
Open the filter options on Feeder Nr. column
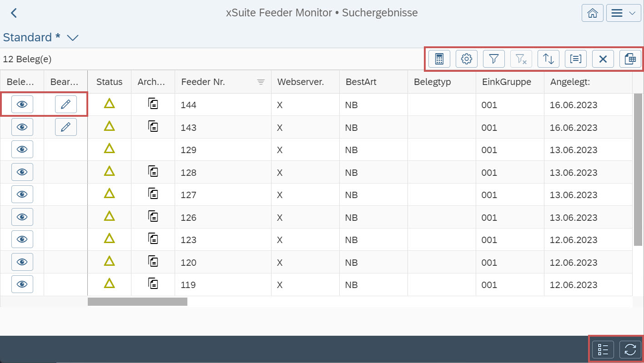pos(261,82)
